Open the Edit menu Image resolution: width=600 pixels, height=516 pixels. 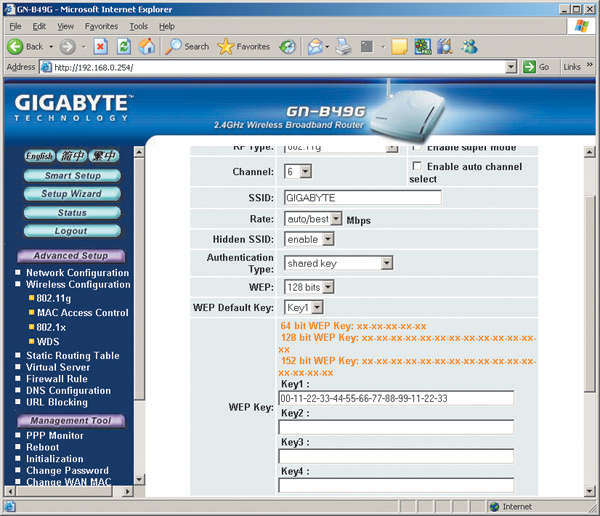39,26
